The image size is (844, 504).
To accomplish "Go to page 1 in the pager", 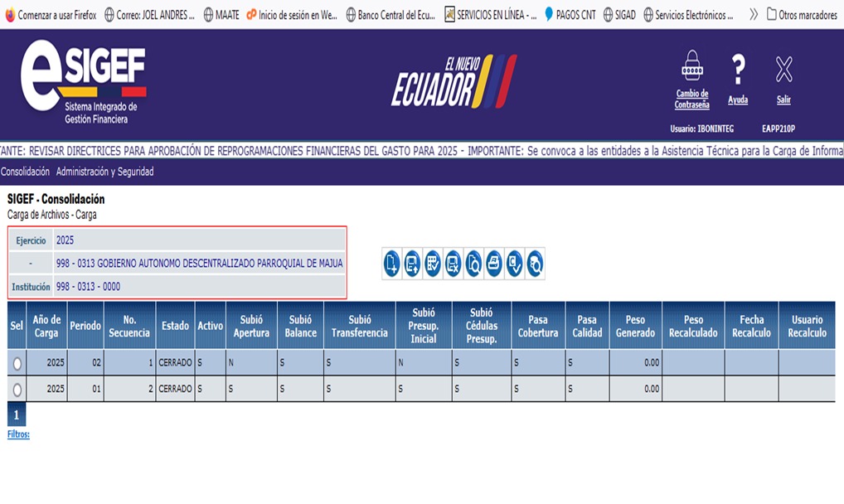I will 16,414.
